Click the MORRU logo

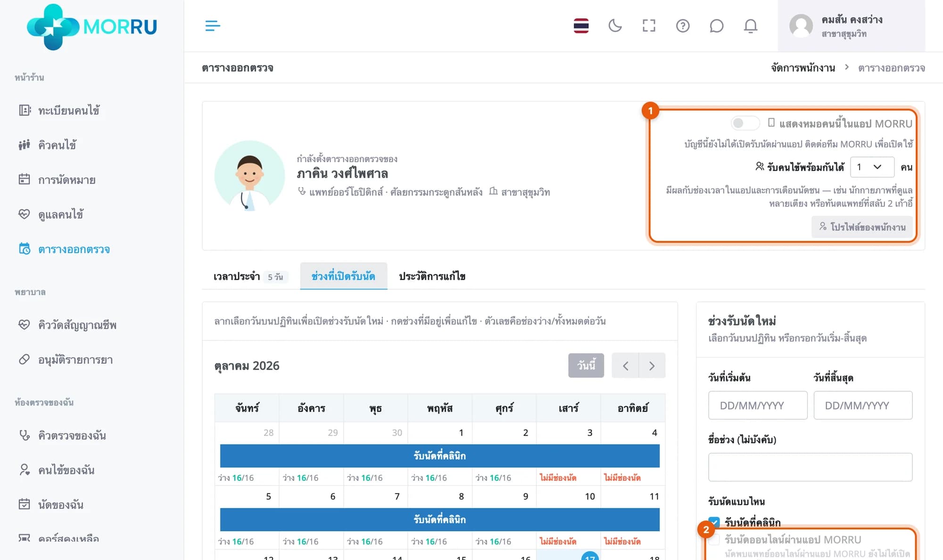(x=92, y=27)
